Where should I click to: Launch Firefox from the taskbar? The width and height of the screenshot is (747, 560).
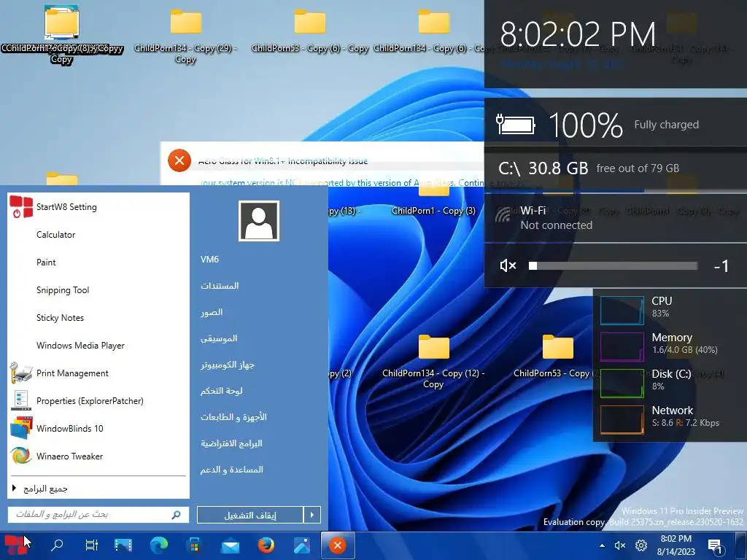point(266,545)
